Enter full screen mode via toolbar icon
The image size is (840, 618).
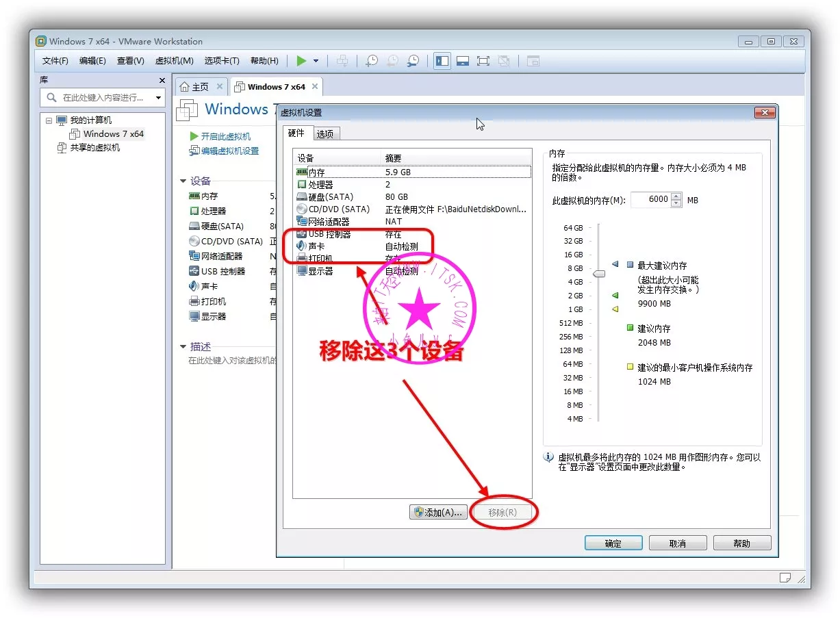(x=483, y=61)
